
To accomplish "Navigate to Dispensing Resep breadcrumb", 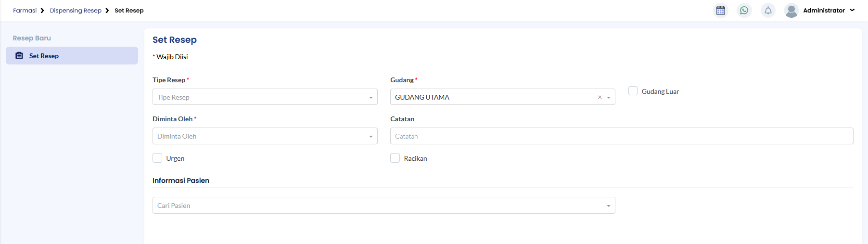I will pos(76,11).
